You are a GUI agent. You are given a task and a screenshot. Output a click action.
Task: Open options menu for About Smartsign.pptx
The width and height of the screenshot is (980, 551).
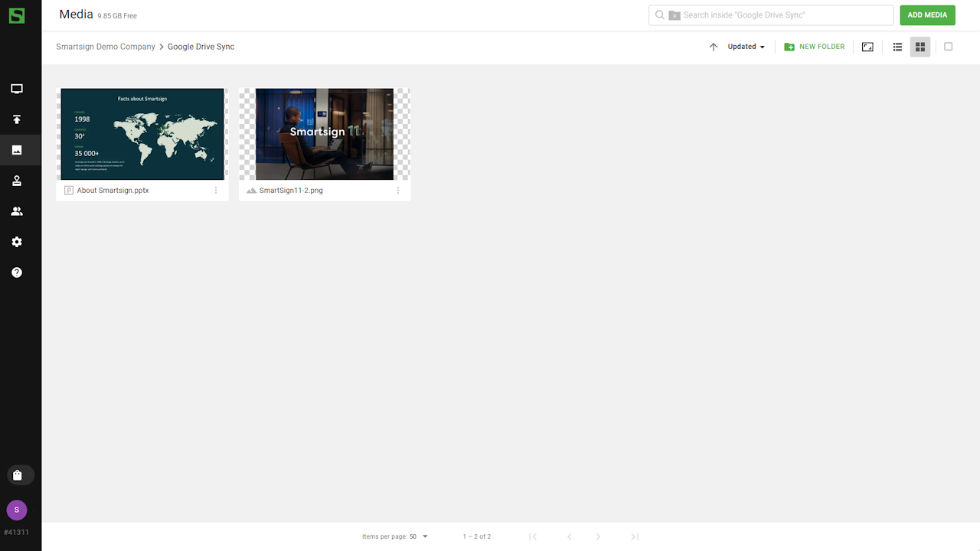[216, 191]
